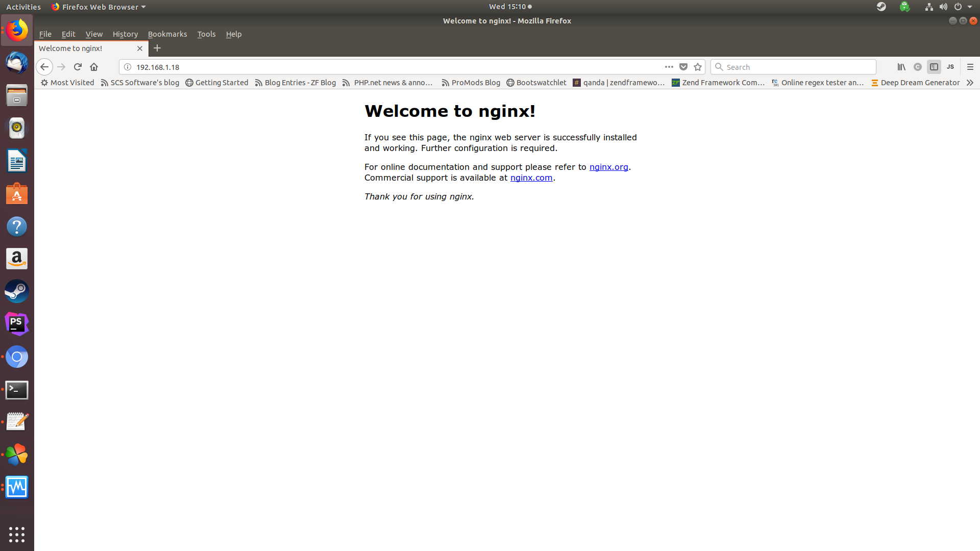Open Amazon launcher in the dock
980x551 pixels.
coord(17,259)
